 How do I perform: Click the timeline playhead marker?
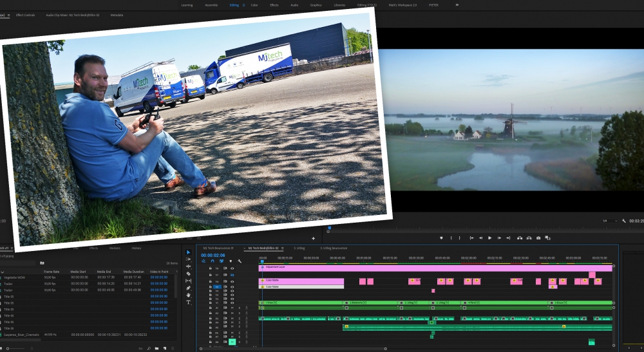(x=262, y=261)
